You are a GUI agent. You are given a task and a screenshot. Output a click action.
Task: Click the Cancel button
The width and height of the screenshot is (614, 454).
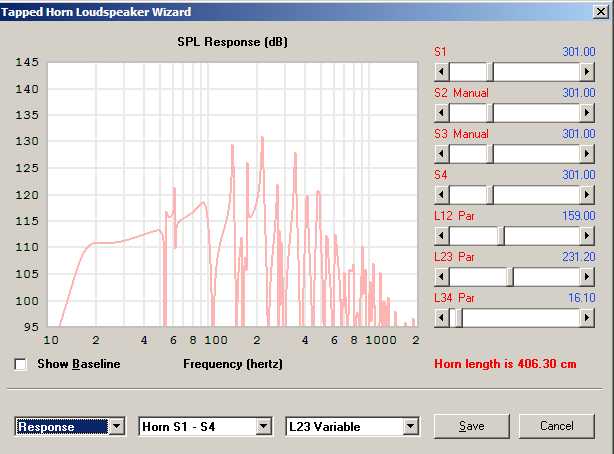556,426
